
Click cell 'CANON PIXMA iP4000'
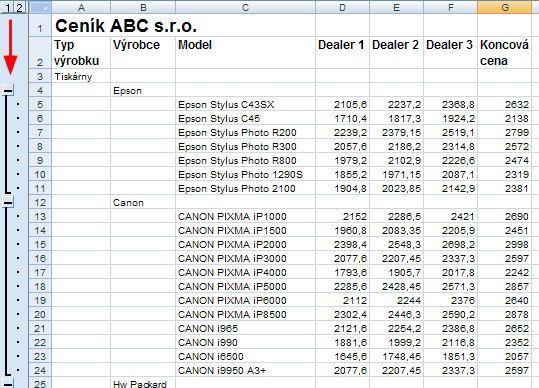[245, 273]
